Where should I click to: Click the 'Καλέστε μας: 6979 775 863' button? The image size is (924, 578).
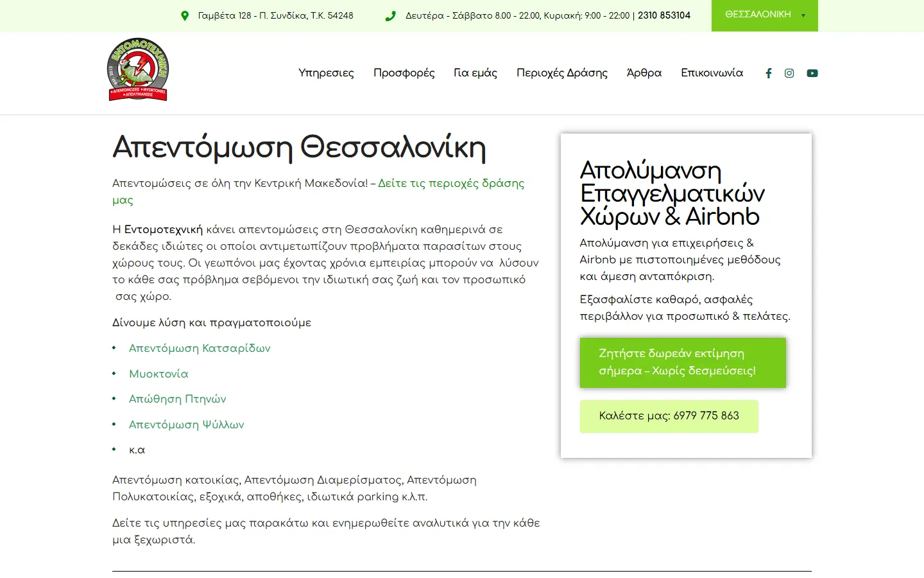coord(669,416)
